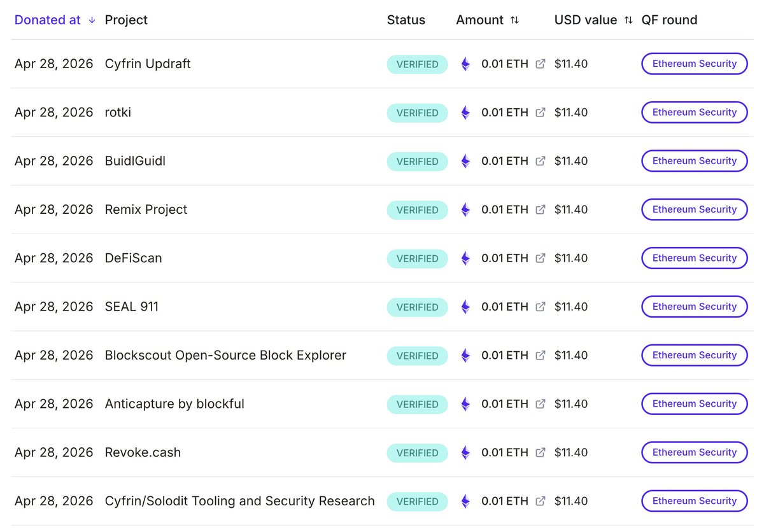The height and width of the screenshot is (532, 764).
Task: Click Apr 28, 2026 date in rotki row
Action: [x=54, y=113]
